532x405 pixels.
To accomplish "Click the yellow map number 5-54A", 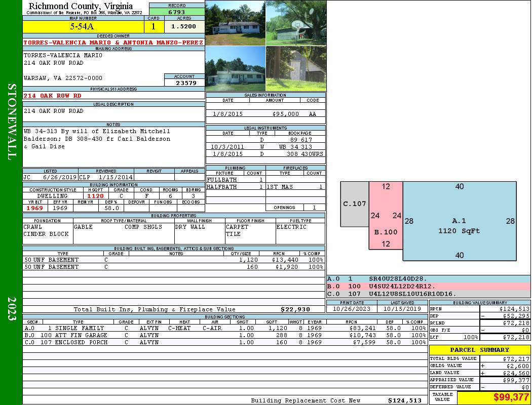I will [84, 26].
